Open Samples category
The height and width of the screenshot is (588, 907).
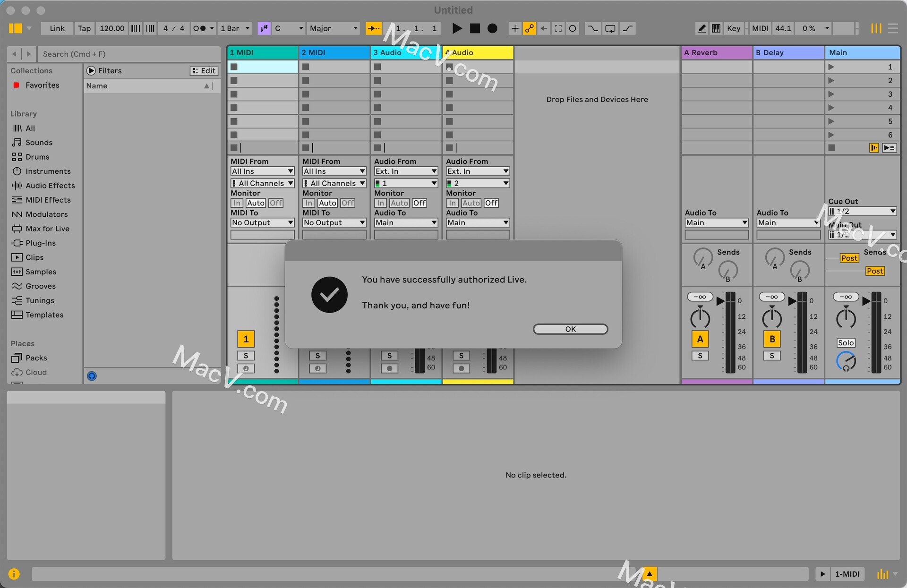tap(41, 272)
